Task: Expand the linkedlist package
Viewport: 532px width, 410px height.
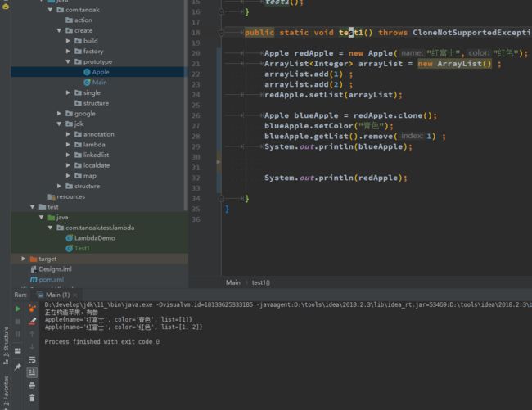Action: [68, 155]
